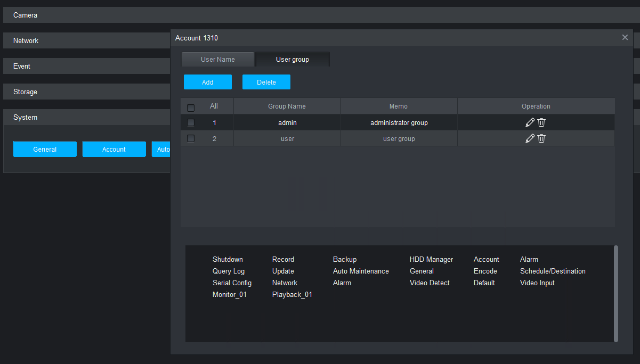Image resolution: width=640 pixels, height=364 pixels.
Task: Click 'Video Input' permission text
Action: coord(537,283)
